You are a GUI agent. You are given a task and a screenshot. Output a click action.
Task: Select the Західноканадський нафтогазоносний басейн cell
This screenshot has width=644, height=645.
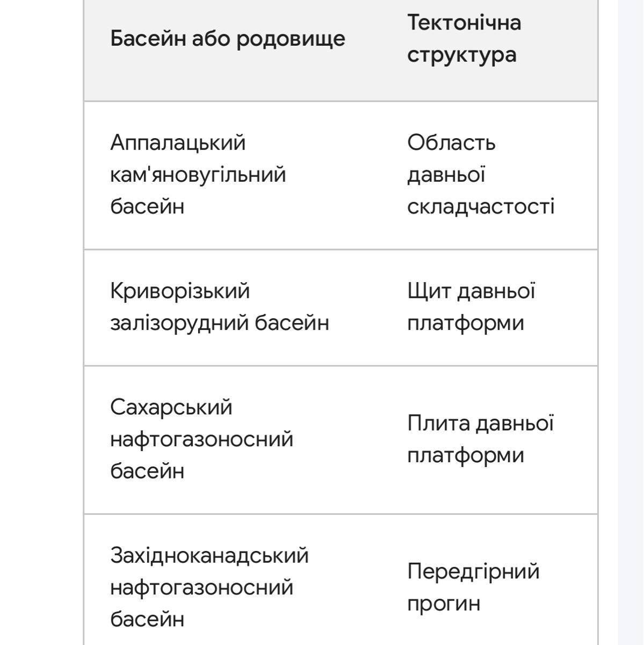tap(209, 587)
